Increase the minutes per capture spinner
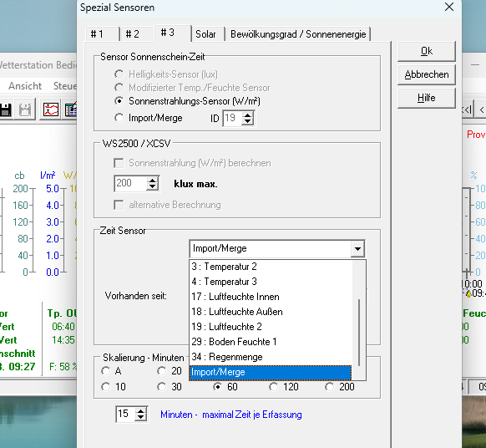Viewport: 486px width, 448px height. (140, 411)
